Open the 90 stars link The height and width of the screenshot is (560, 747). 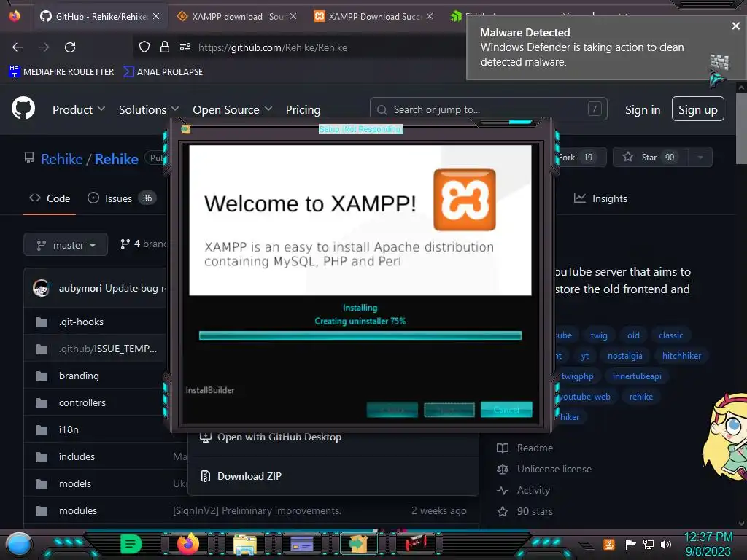[x=525, y=511]
